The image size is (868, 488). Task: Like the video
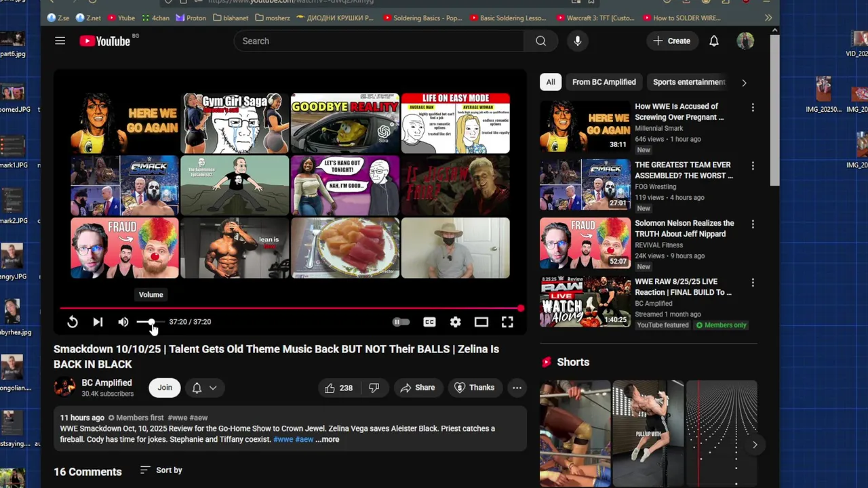tap(338, 388)
